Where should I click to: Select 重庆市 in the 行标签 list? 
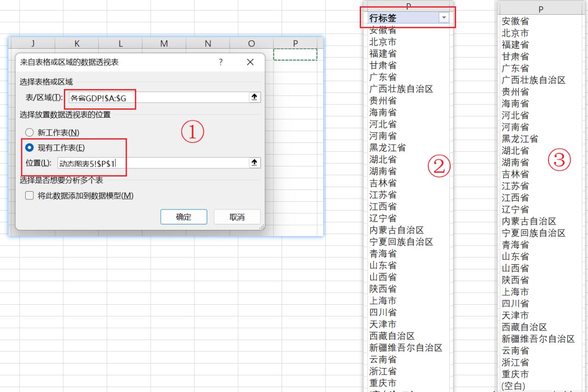383,383
